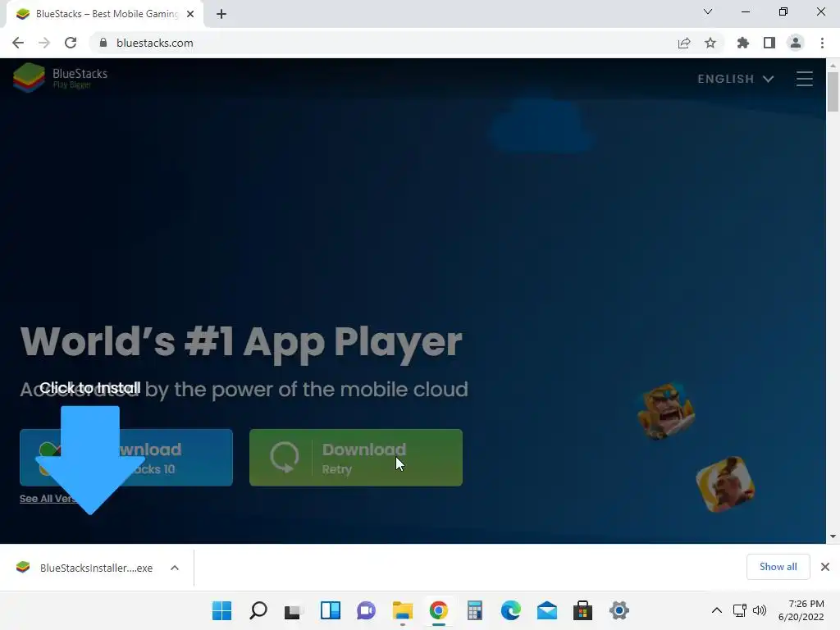Open Chrome three-dot menu
This screenshot has width=840, height=630.
click(x=822, y=43)
